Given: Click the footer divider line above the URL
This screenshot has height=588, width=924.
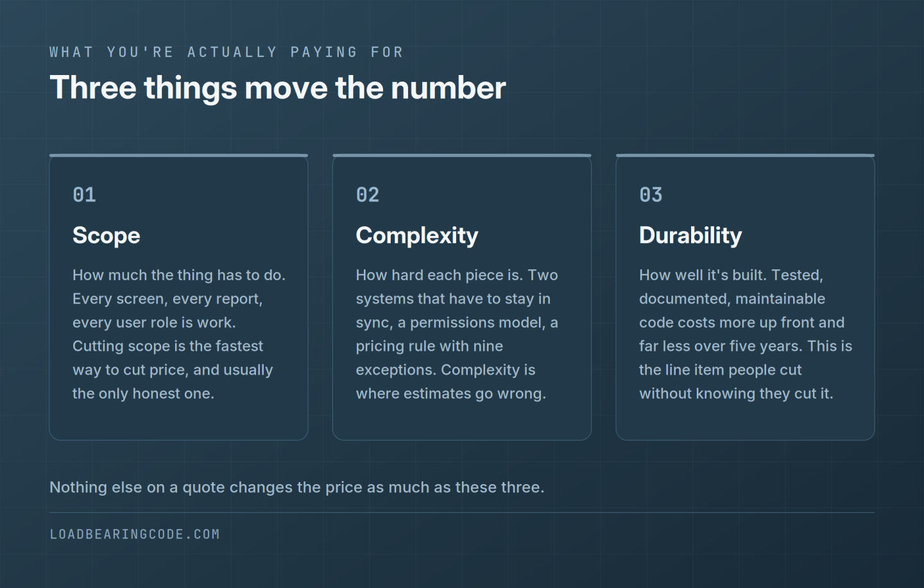Looking at the screenshot, I should point(462,512).
